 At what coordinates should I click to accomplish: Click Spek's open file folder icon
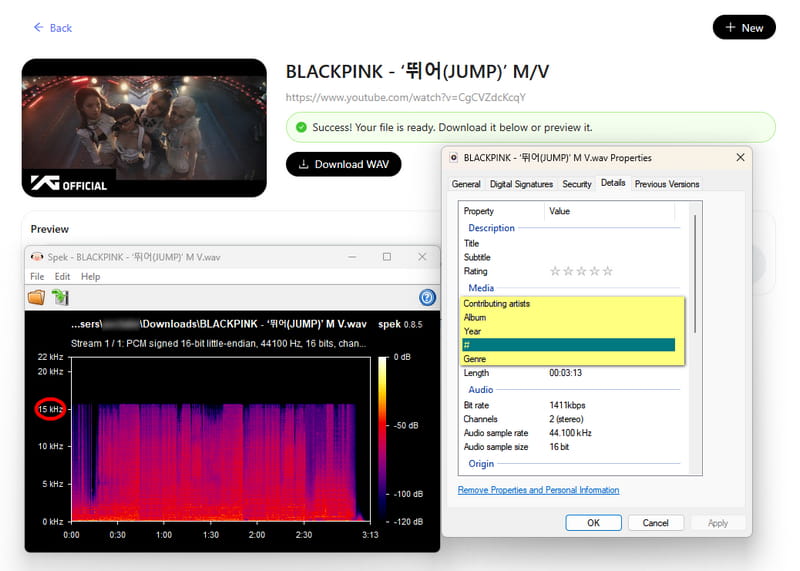point(37,297)
